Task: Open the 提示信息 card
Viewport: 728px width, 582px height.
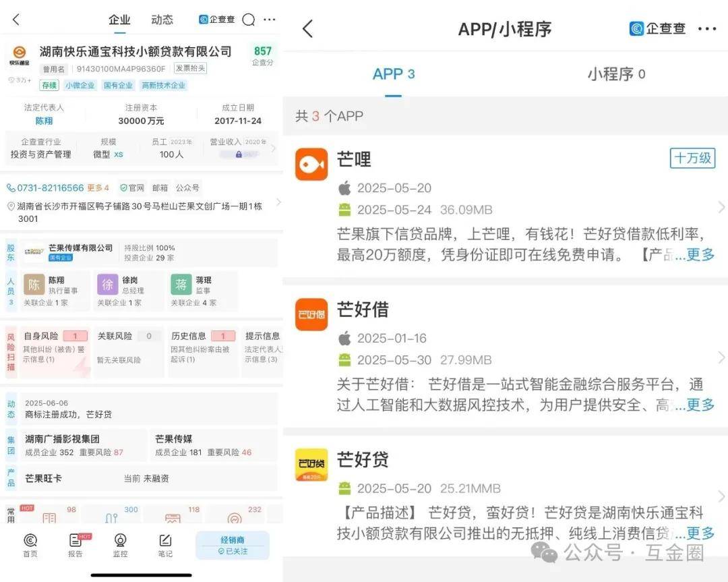Action: 262,352
